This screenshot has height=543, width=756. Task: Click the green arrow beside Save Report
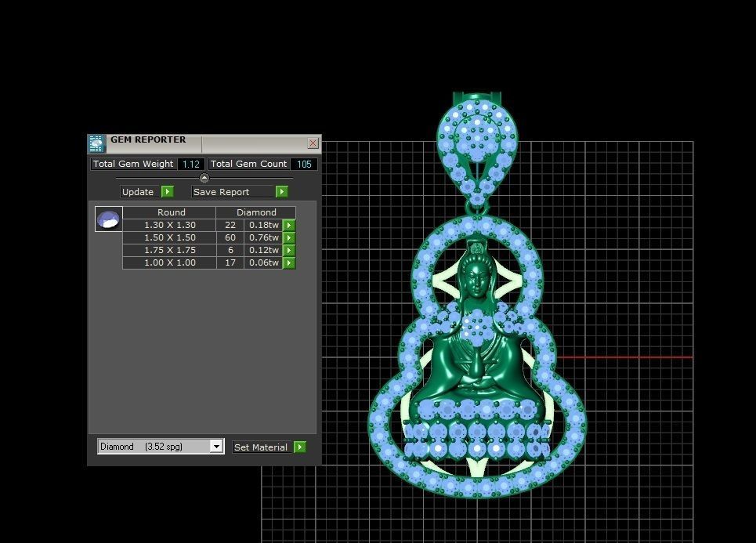[281, 192]
